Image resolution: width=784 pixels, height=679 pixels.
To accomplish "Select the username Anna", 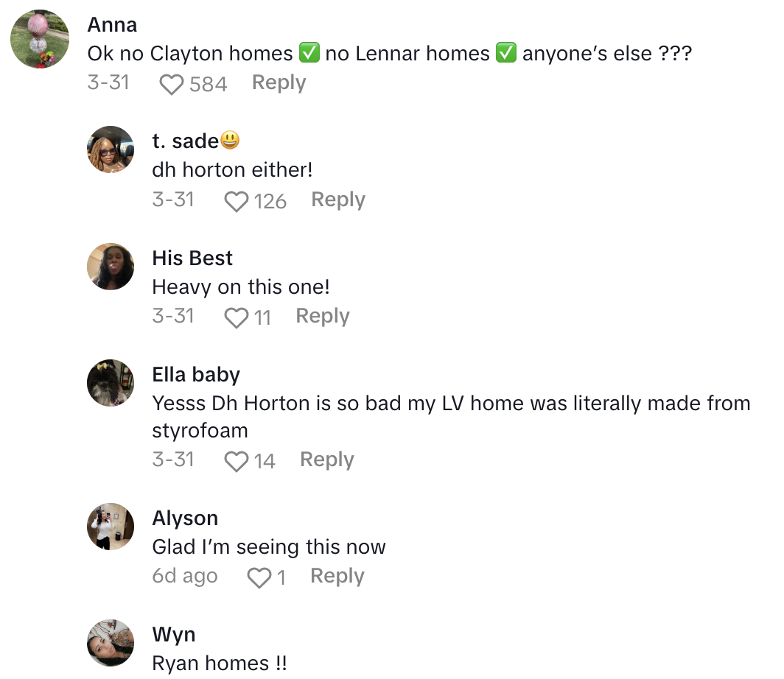I will 112,24.
